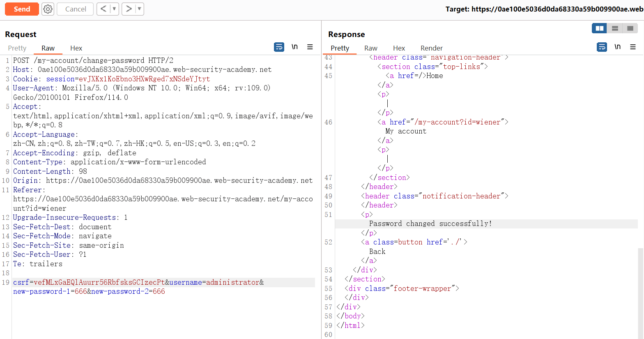Go back to the previous request in history

103,9
